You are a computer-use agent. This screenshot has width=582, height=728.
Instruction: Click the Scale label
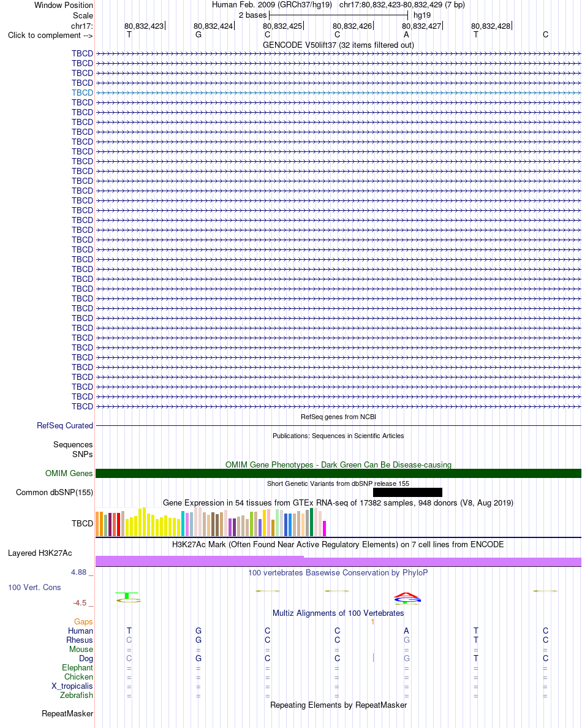pos(83,15)
